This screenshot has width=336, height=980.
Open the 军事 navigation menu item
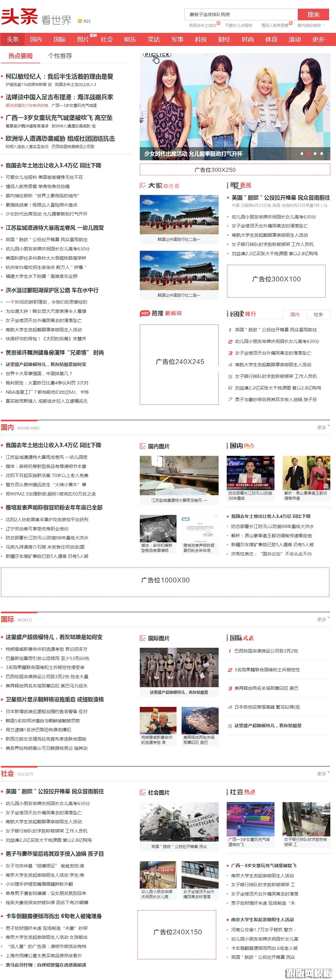point(177,39)
